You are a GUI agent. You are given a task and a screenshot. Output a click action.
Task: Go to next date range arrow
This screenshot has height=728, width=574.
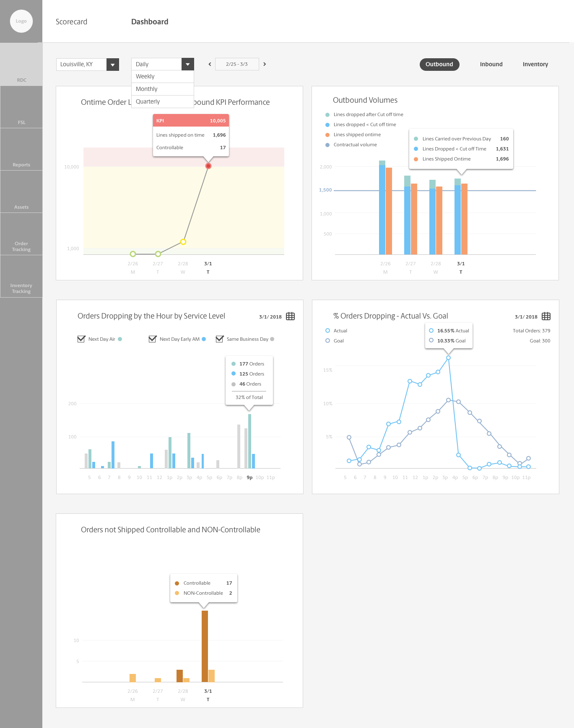point(265,64)
